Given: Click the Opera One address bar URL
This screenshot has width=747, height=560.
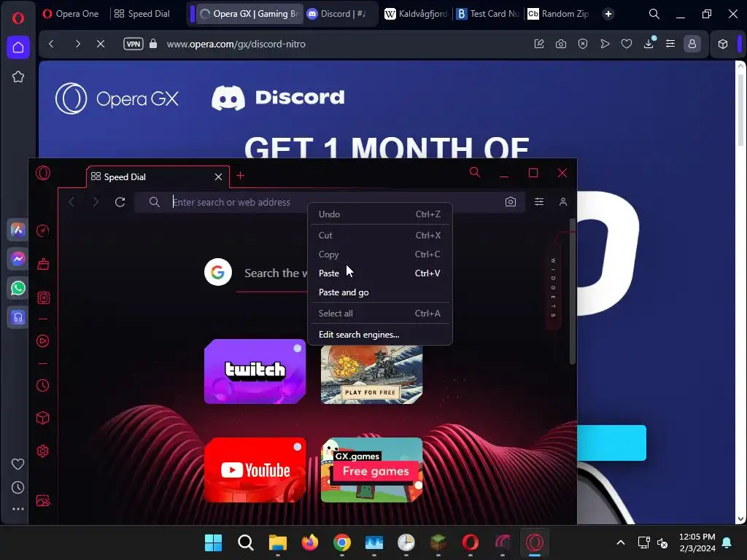Looking at the screenshot, I should click(x=236, y=44).
